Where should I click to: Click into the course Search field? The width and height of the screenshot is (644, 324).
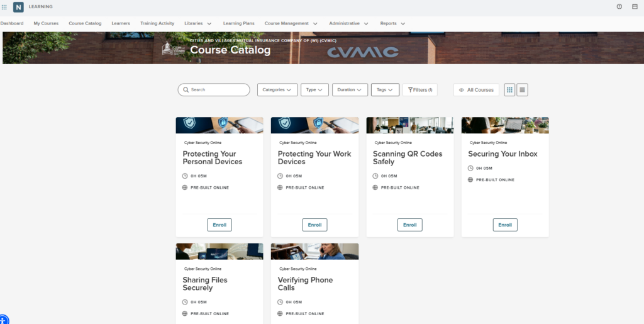click(214, 89)
